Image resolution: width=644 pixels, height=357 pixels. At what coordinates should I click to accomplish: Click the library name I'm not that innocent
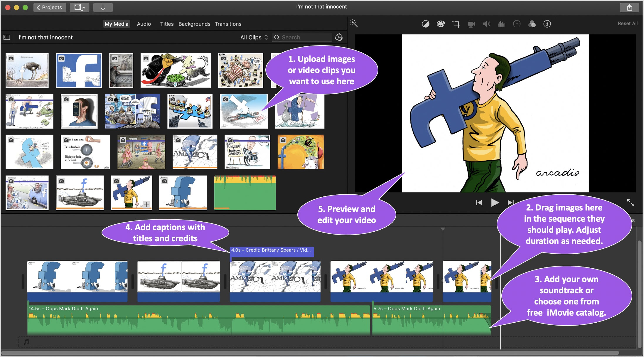tap(45, 37)
